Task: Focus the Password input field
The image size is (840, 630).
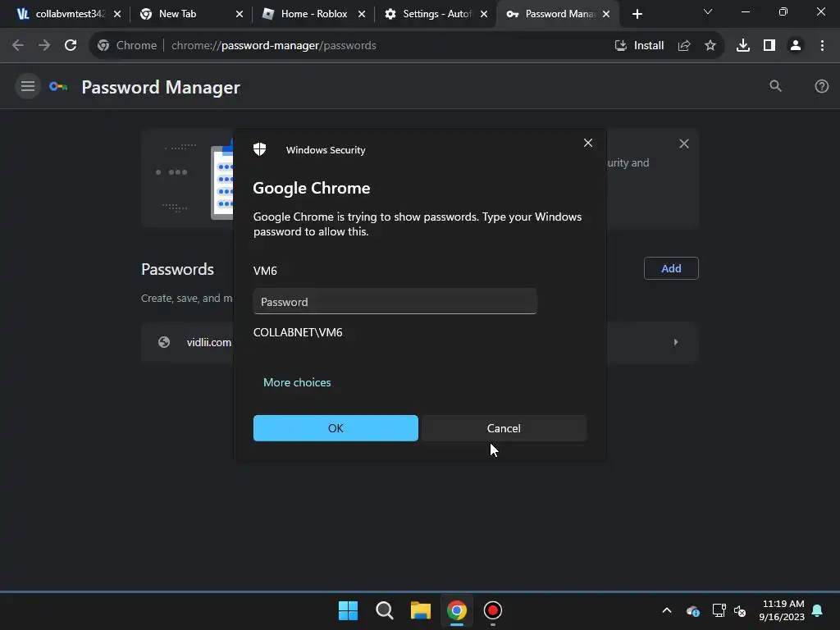Action: pos(395,302)
